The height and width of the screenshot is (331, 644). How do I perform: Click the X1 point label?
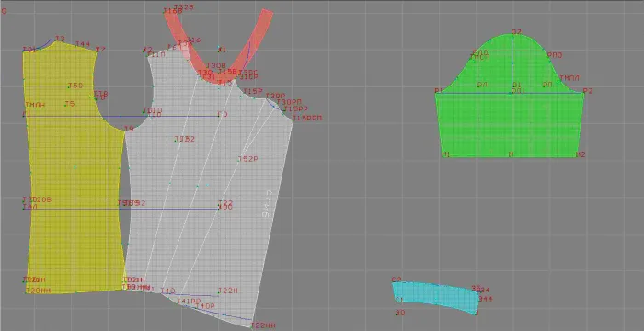(x=222, y=50)
